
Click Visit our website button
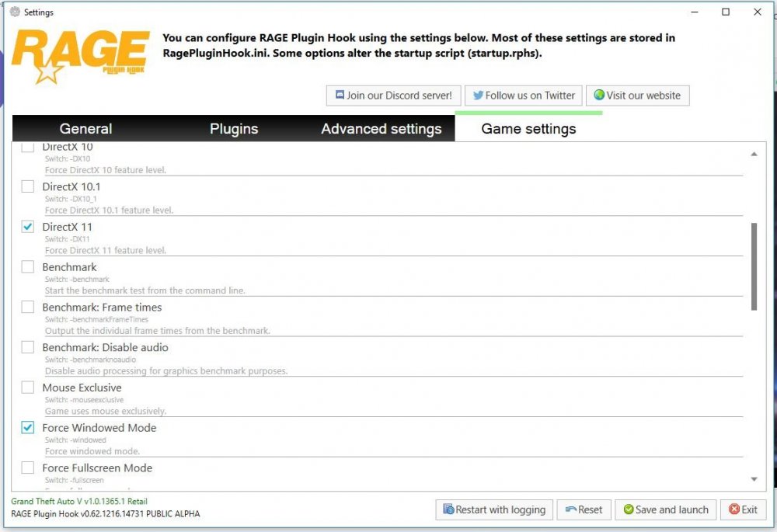tap(637, 95)
